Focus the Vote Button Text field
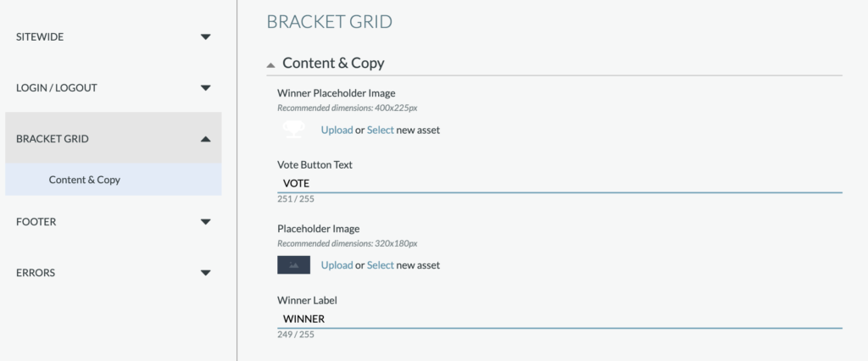The image size is (868, 361). pyautogui.click(x=559, y=183)
